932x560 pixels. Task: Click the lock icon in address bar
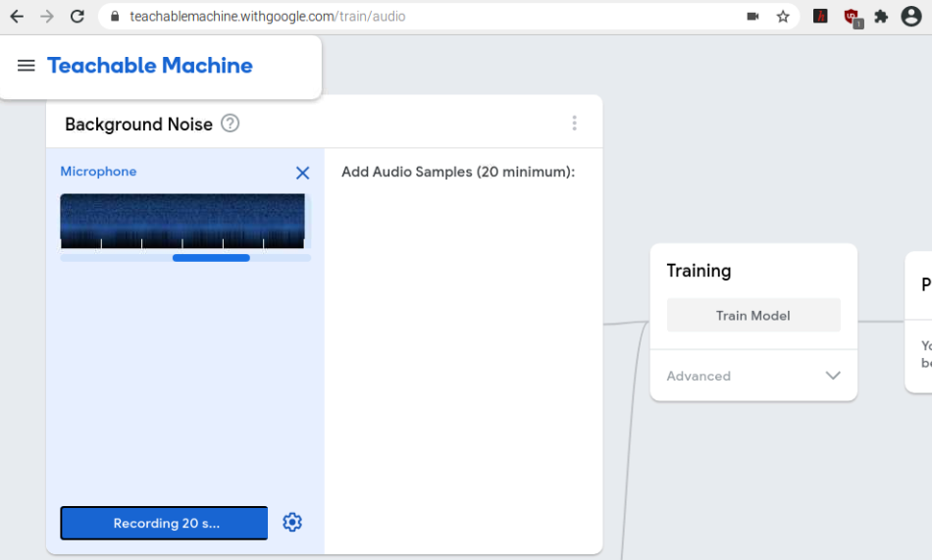tap(116, 16)
